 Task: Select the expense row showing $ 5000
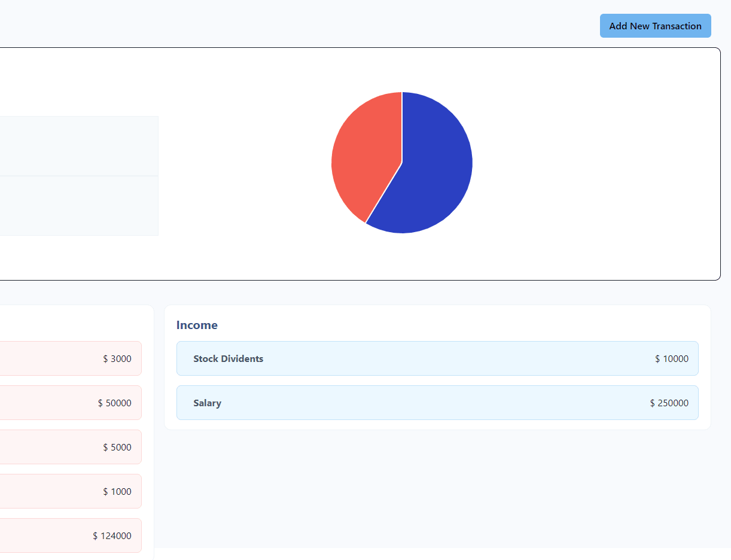pos(71,447)
